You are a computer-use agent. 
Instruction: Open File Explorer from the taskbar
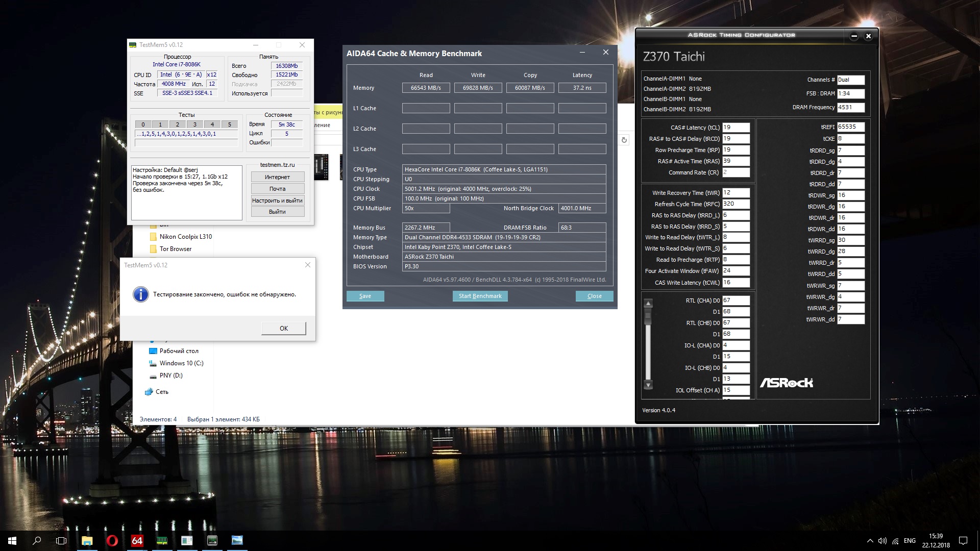pos(87,541)
